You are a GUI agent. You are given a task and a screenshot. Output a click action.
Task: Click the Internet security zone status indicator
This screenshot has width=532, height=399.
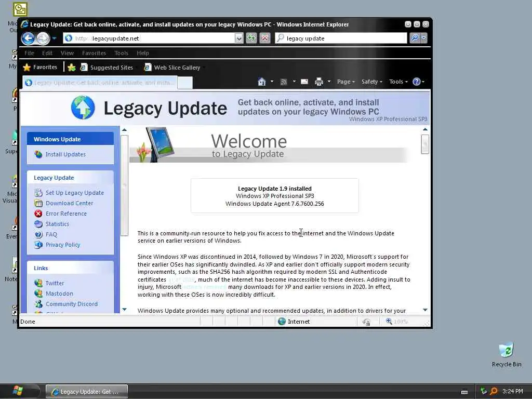pos(294,322)
